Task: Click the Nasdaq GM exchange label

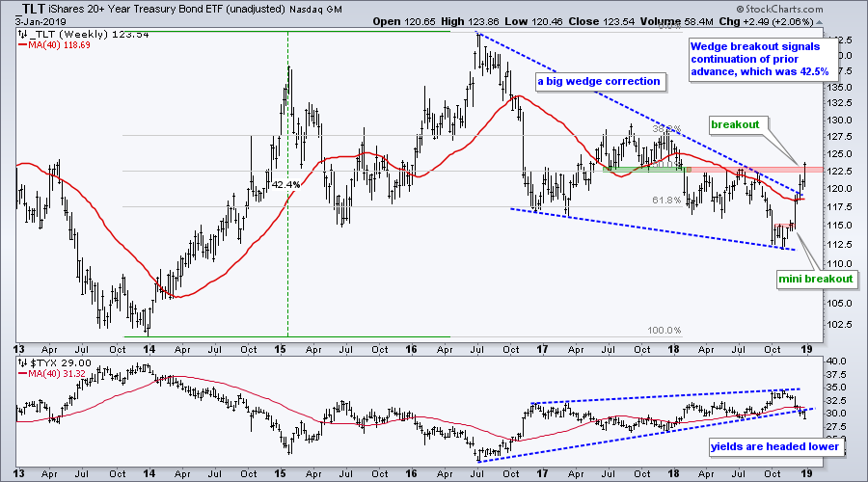Action: pos(316,10)
